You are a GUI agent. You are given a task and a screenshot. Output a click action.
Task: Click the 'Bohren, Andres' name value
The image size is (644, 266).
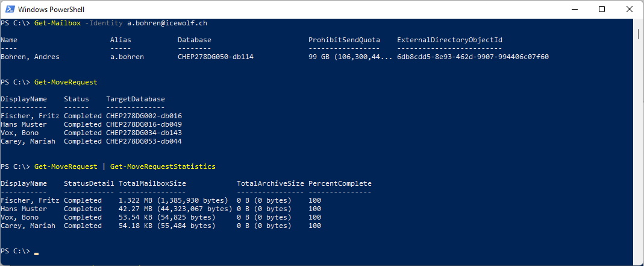tap(30, 57)
